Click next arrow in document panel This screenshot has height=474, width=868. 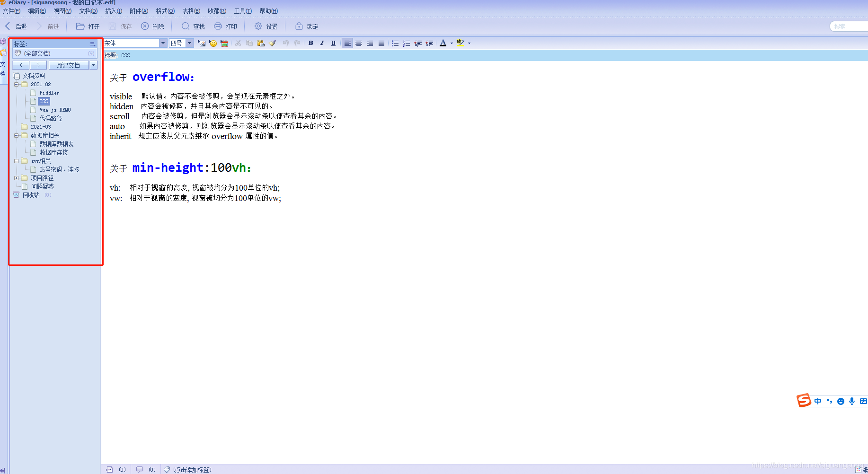38,65
